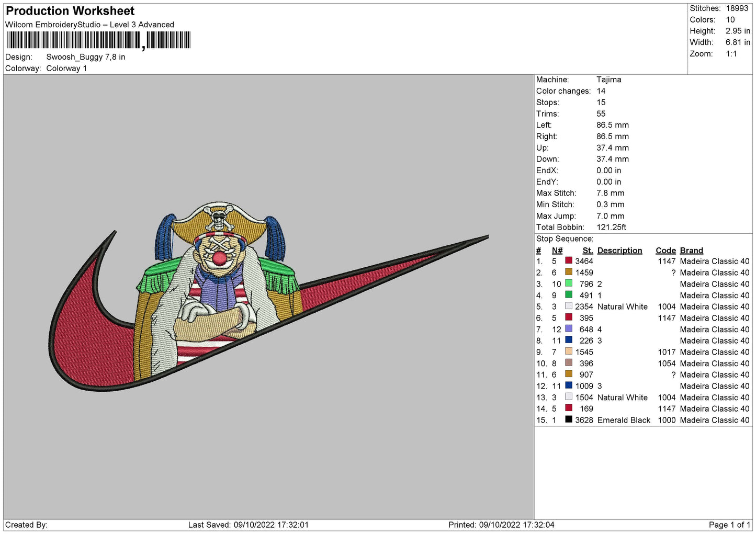Click the purple swatch in stop row 7

click(x=569, y=328)
